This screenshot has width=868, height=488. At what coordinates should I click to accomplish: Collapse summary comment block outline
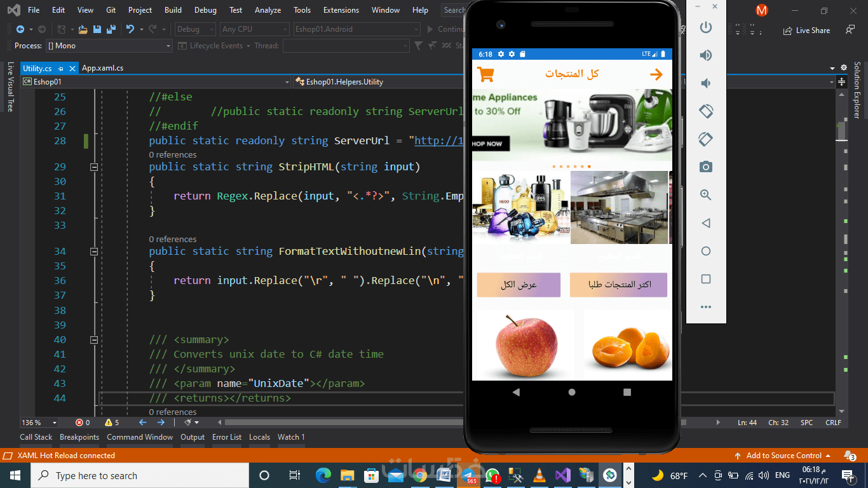[x=94, y=340]
